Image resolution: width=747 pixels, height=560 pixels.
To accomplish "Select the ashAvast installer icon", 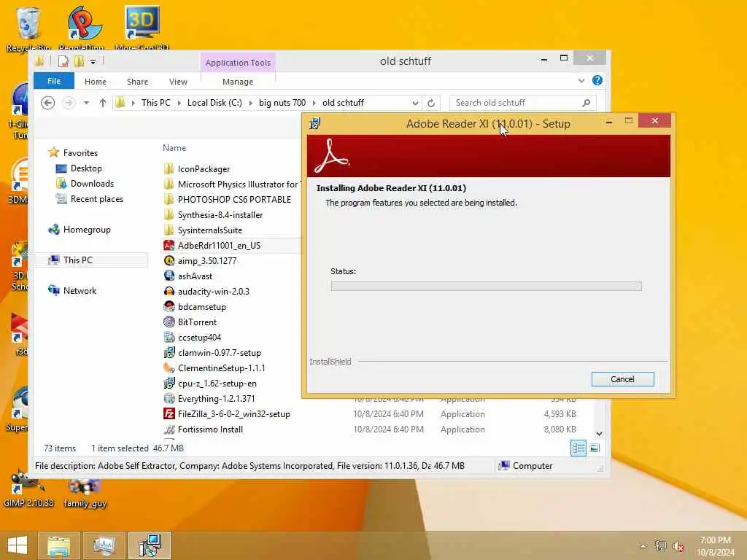I will point(169,276).
